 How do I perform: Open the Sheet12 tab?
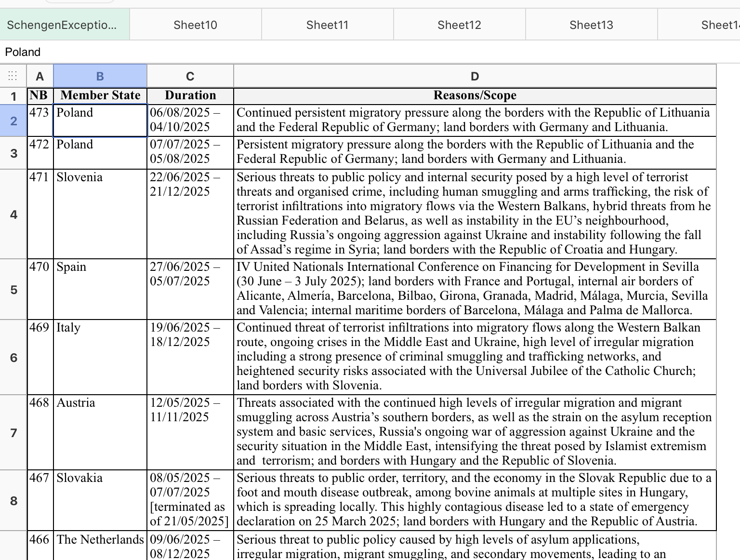[460, 25]
